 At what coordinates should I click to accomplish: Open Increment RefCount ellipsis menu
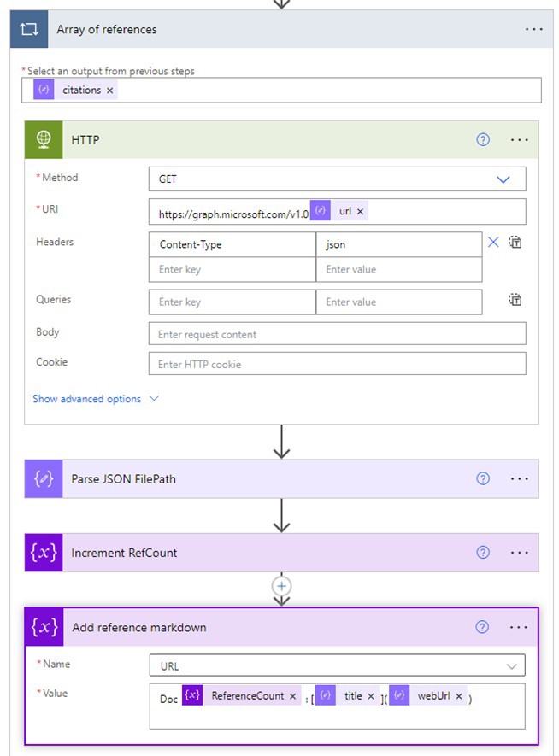tap(519, 553)
